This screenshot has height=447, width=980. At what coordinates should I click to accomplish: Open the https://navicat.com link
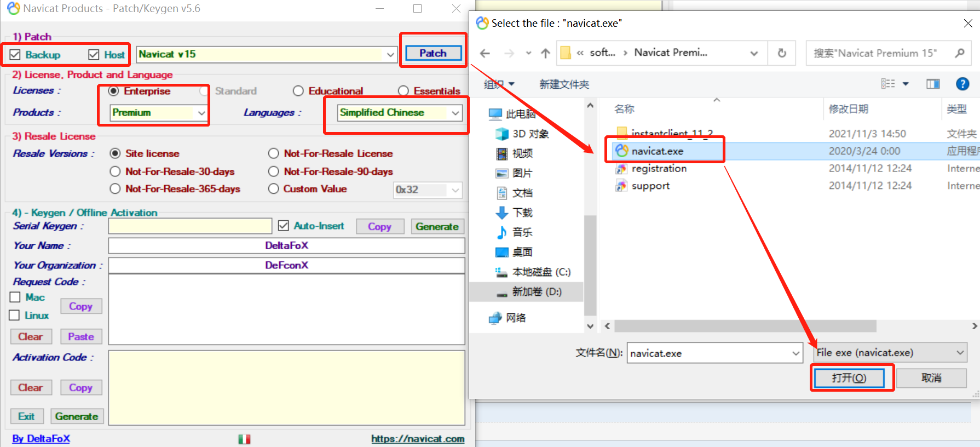click(418, 439)
